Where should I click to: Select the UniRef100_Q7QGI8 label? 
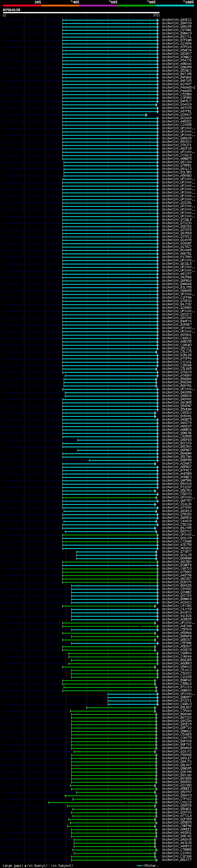point(177,372)
